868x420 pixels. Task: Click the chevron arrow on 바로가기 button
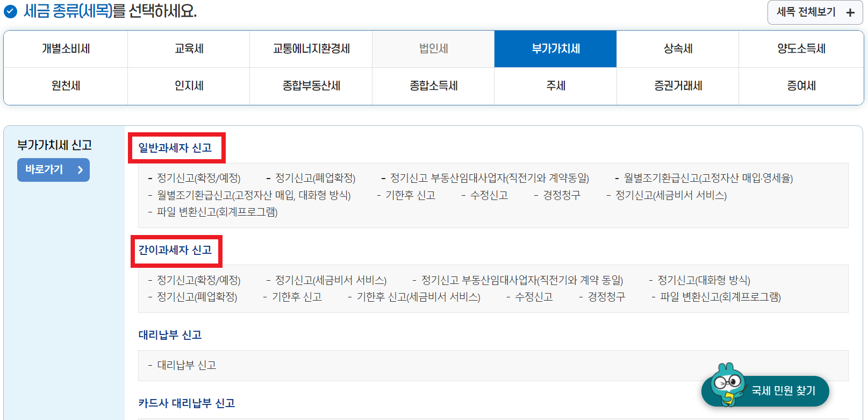click(x=80, y=170)
